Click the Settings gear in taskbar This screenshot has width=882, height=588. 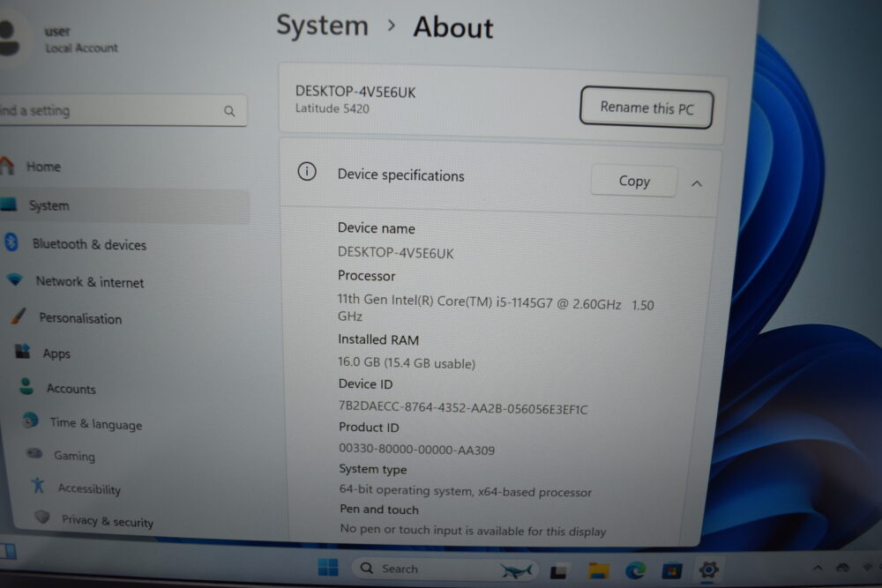coord(708,570)
